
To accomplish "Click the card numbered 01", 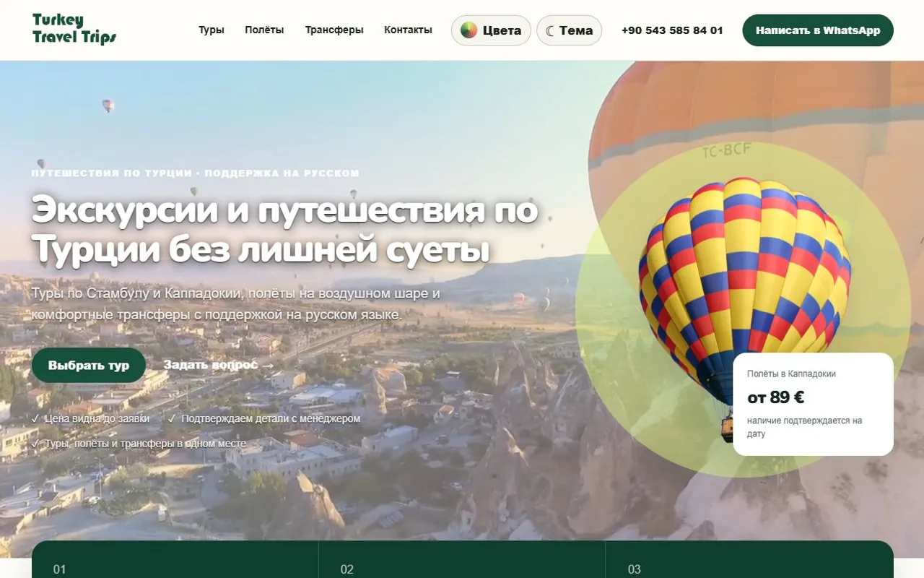I will click(x=175, y=560).
